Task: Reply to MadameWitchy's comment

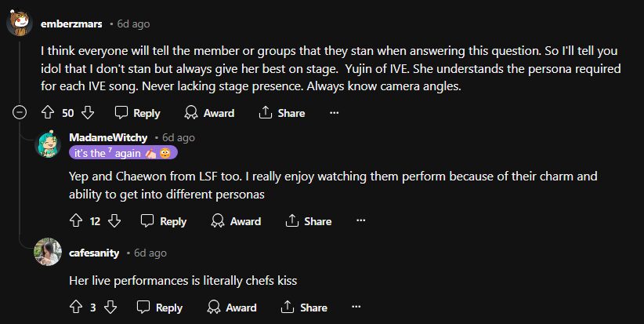Action: pyautogui.click(x=164, y=221)
